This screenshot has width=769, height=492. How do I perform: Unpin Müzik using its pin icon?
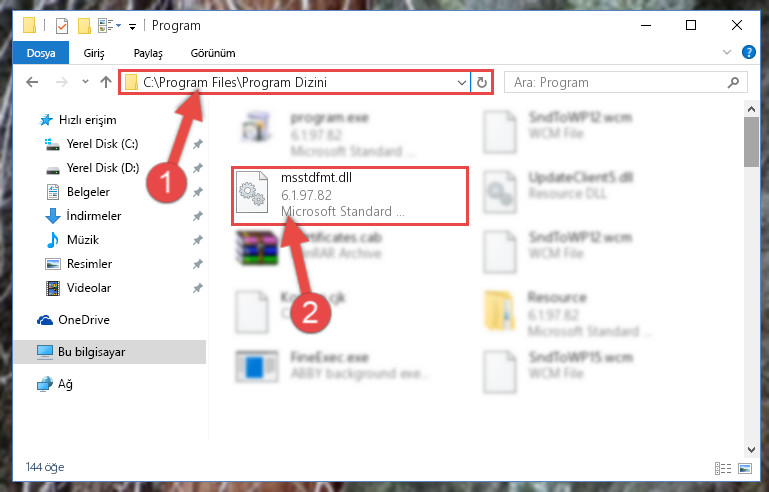click(x=197, y=240)
